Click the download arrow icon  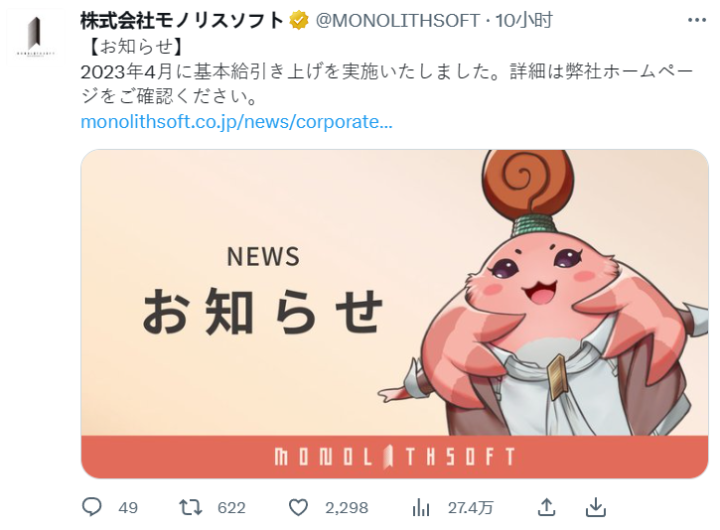(x=596, y=507)
